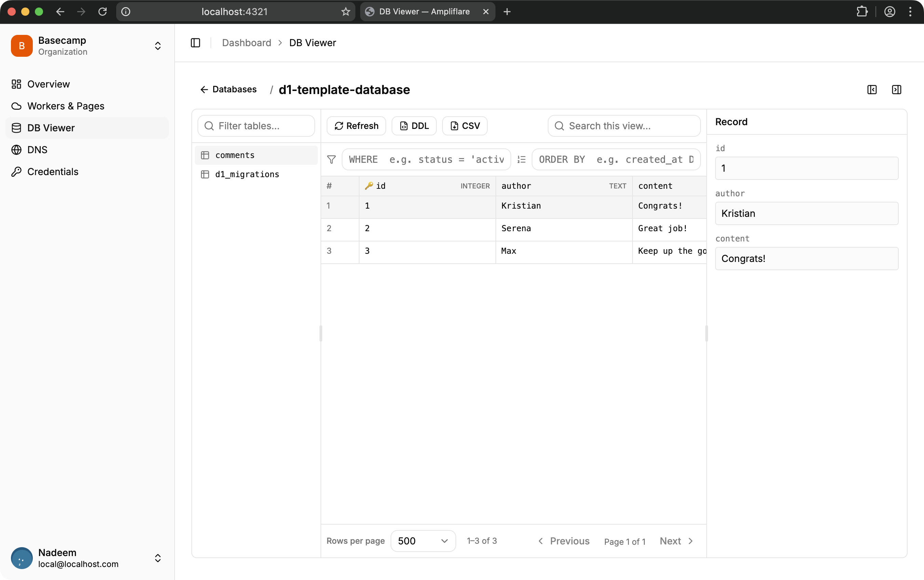Select the DB Viewer — Ampliflare browser tab
Screen dimensions: 924x580
[x=427, y=12]
